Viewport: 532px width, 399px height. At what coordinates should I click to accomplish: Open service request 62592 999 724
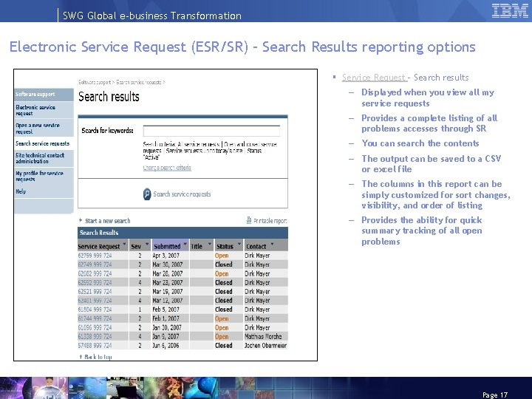pyautogui.click(x=95, y=282)
